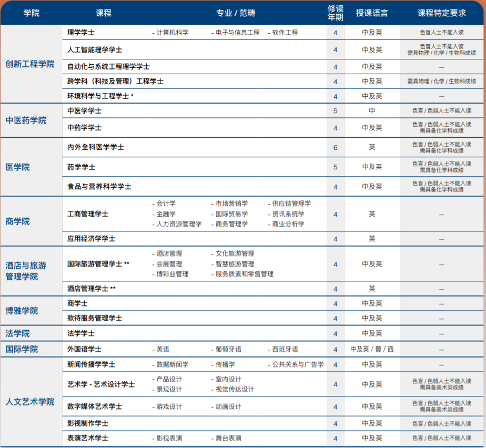Click the 会计学 specialization
Image resolution: width=486 pixels, height=448 pixels.
pyautogui.click(x=164, y=203)
